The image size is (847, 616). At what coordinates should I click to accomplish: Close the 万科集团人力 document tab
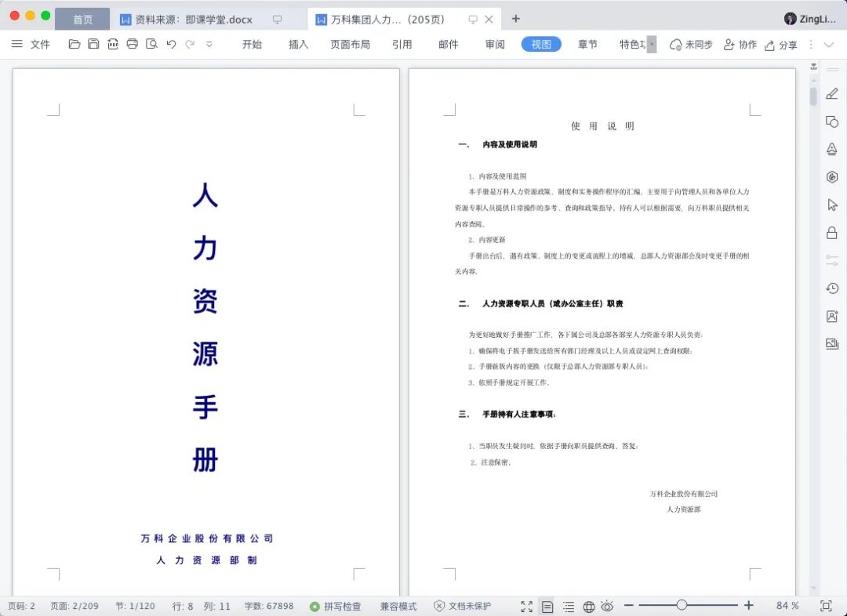489,20
